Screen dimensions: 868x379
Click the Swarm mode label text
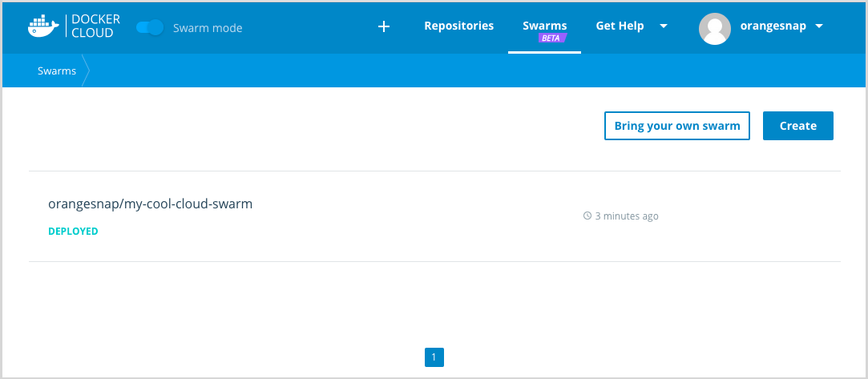207,28
